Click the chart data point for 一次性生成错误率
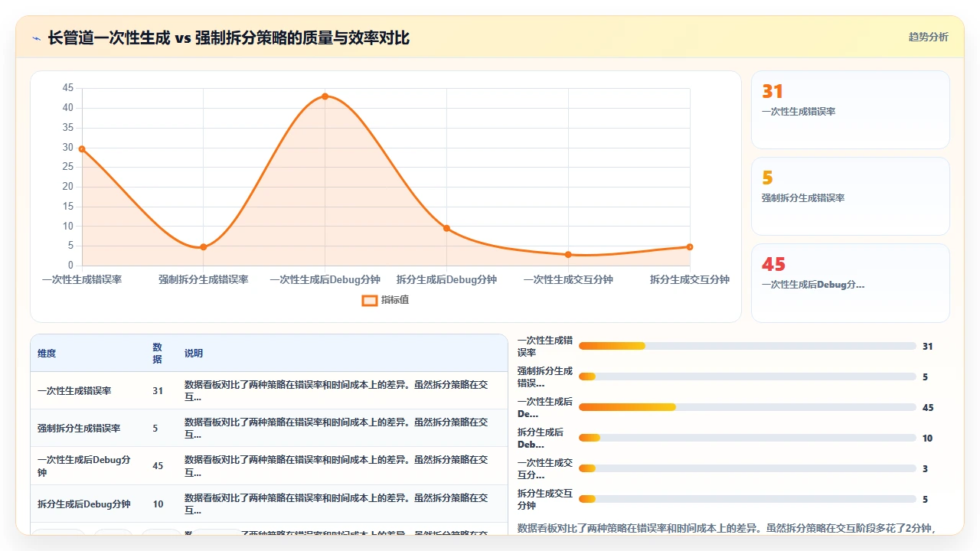The image size is (980, 551). 82,149
